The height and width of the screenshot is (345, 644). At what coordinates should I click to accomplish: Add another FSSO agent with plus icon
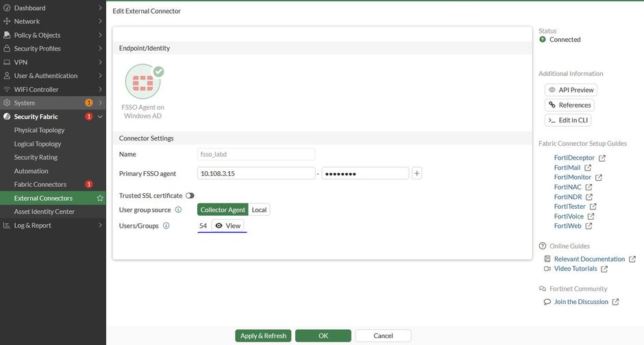417,173
